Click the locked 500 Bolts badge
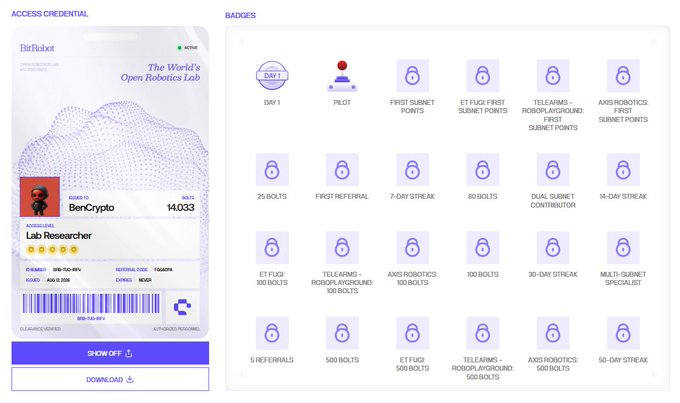Image resolution: width=680 pixels, height=403 pixels. coord(342,333)
